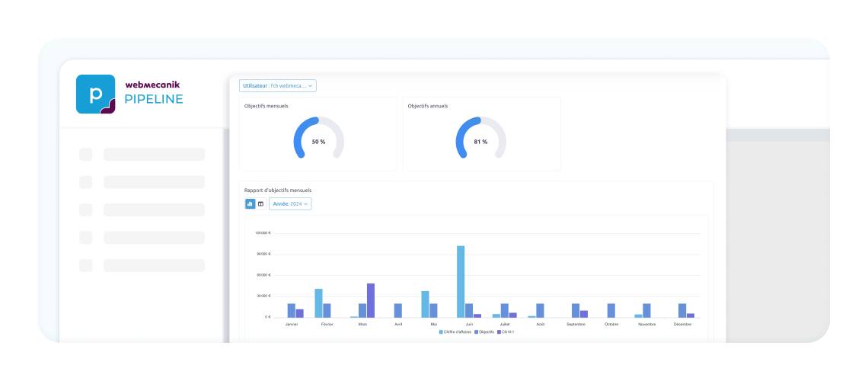Open the Année 2024 dropdown

tap(290, 203)
